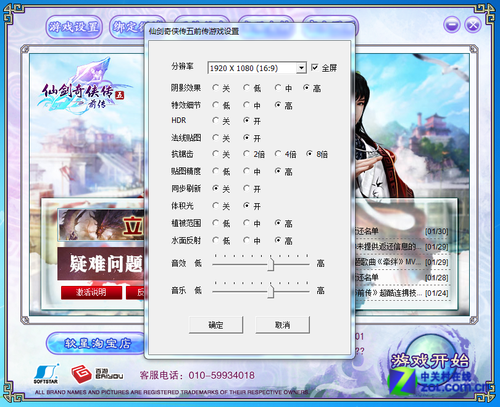Click the 取消 cancel button

click(x=282, y=325)
